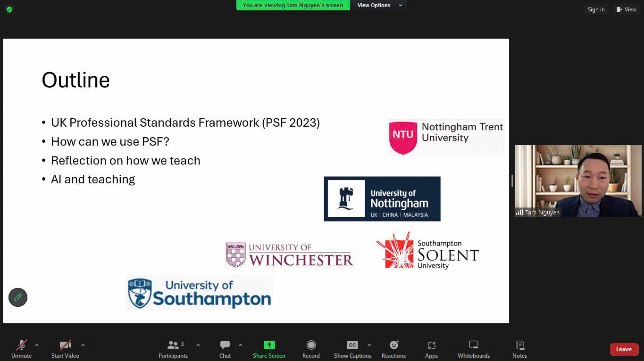Viewport: 644px width, 361px height.
Task: Click bullet 'UK Professional Standards Framework (PSF 2023)'
Action: click(x=185, y=123)
